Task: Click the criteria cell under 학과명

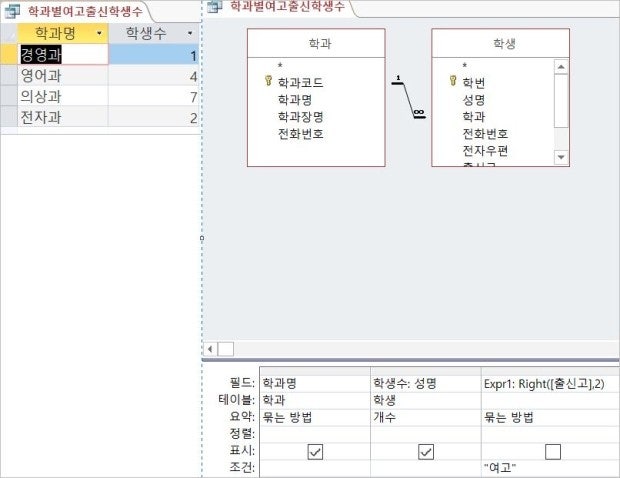Action: pos(315,468)
